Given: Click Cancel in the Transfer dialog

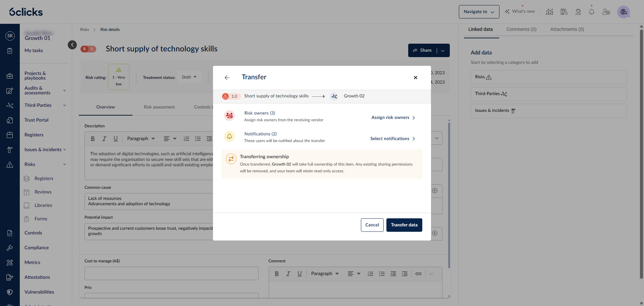Looking at the screenshot, I should pyautogui.click(x=372, y=225).
